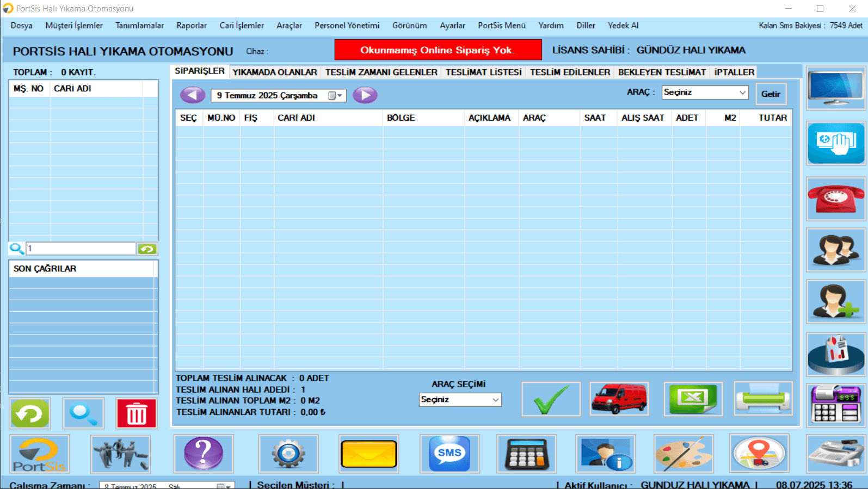This screenshot has height=489, width=868.
Task: Open the date picker calendar dropdown
Action: click(x=335, y=96)
